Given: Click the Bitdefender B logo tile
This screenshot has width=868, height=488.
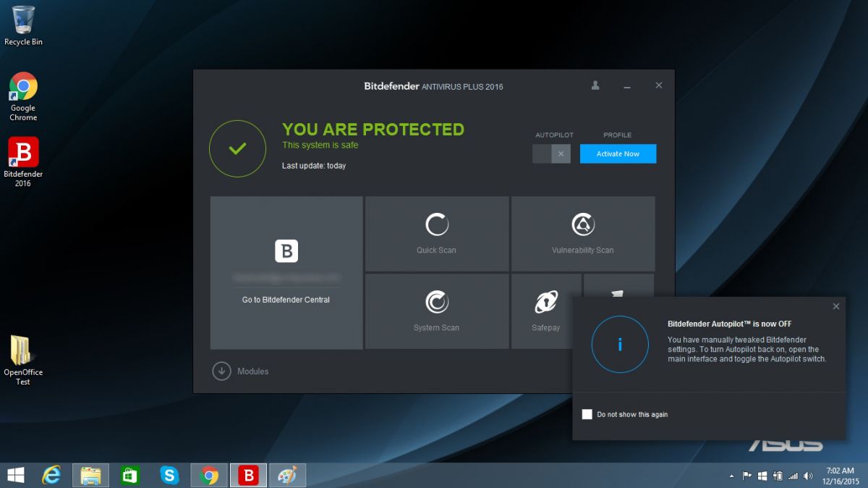Looking at the screenshot, I should click(x=286, y=251).
